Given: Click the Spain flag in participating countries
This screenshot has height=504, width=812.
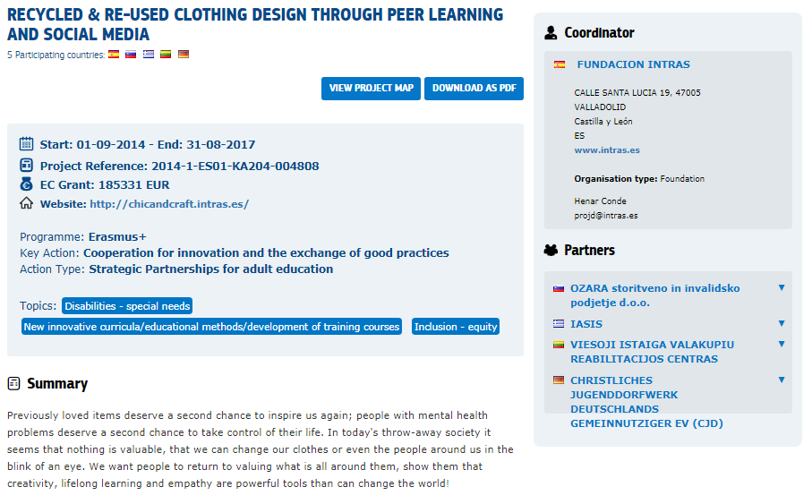Looking at the screenshot, I should point(114,55).
